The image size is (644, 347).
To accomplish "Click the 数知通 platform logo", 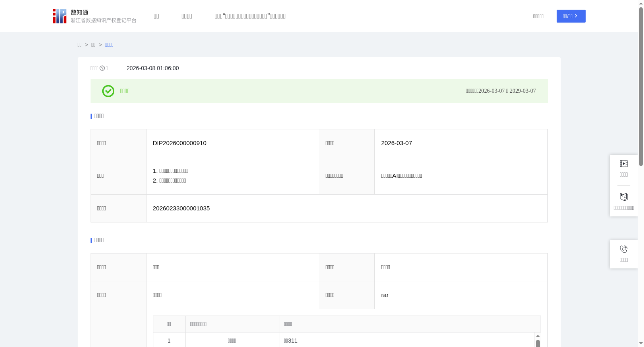I will (x=95, y=16).
